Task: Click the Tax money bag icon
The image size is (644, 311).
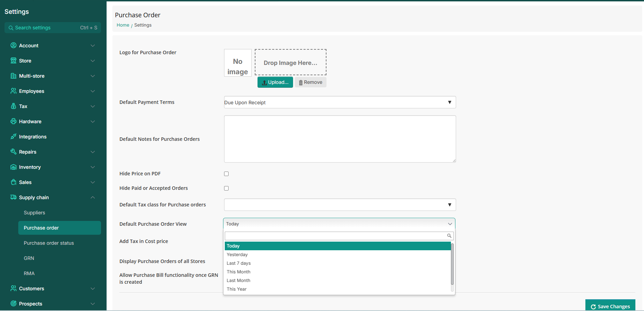Action: tap(13, 106)
